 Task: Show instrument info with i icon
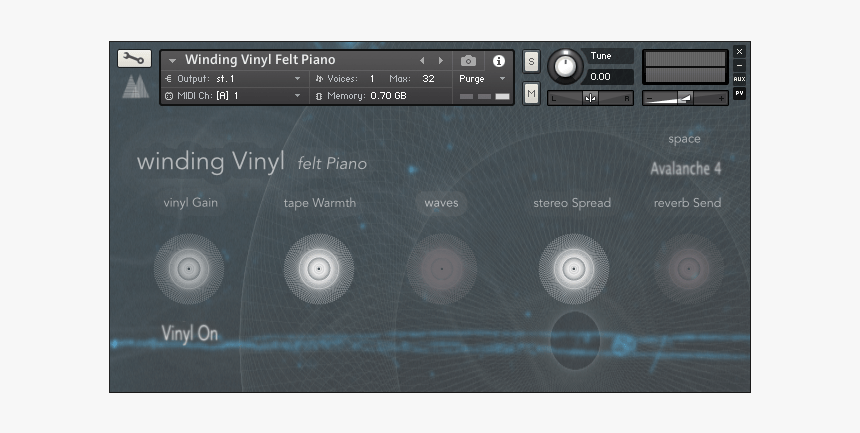tap(499, 61)
